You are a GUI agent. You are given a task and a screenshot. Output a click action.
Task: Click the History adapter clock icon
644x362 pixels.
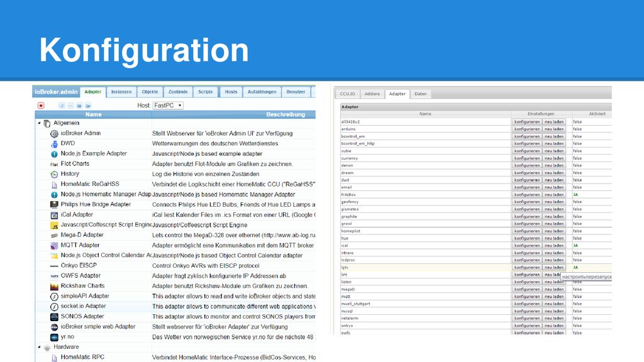[54, 174]
